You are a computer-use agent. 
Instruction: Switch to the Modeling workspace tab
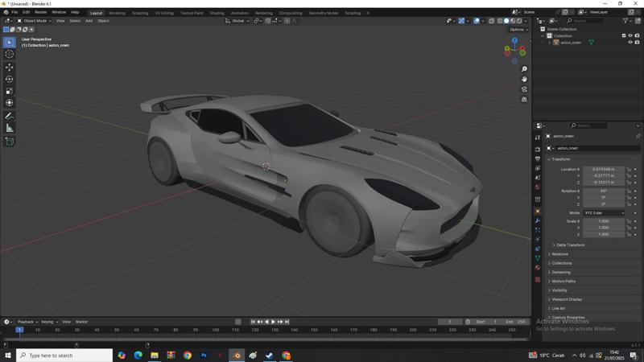pos(117,13)
